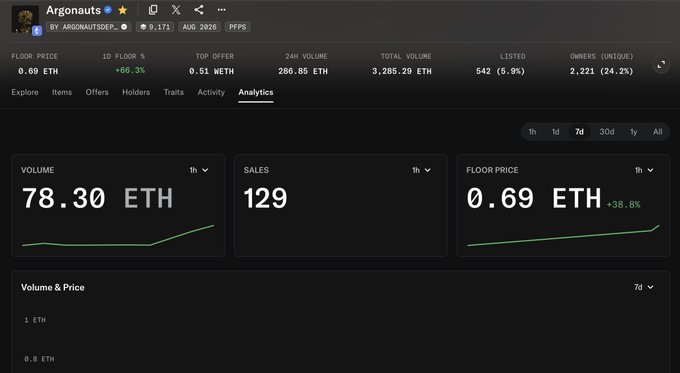This screenshot has width=680, height=373.
Task: Click the 129 sales count
Action: [265, 198]
